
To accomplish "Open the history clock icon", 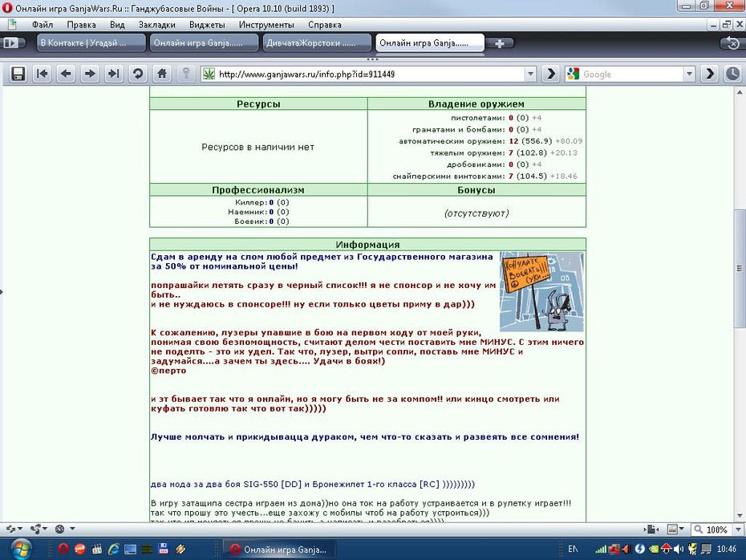I will pos(733,74).
